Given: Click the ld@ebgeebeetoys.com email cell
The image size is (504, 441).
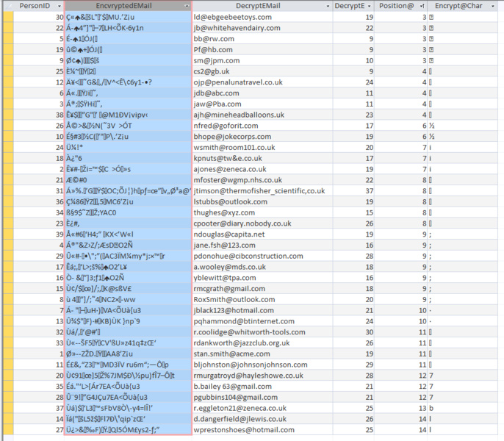Looking at the screenshot, I should (242, 17).
